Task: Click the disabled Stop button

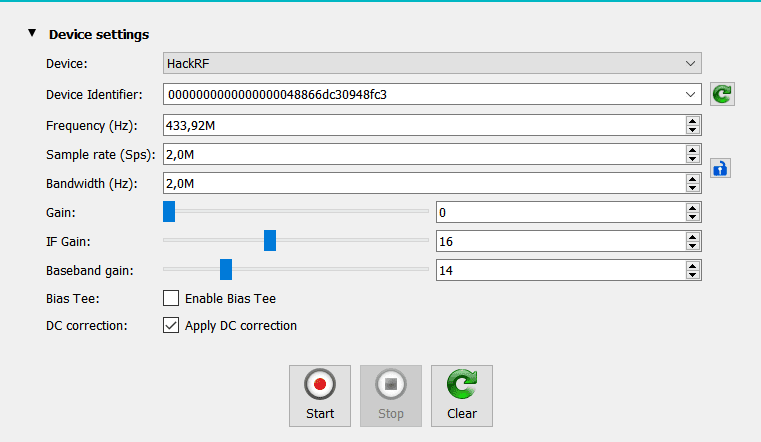Action: [391, 396]
